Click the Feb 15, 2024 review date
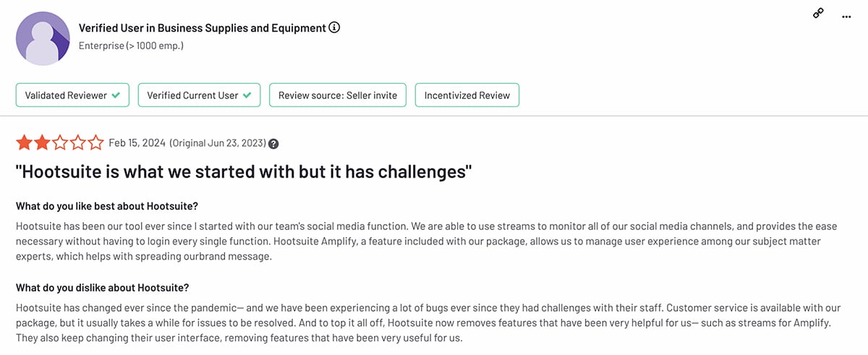 pyautogui.click(x=137, y=143)
